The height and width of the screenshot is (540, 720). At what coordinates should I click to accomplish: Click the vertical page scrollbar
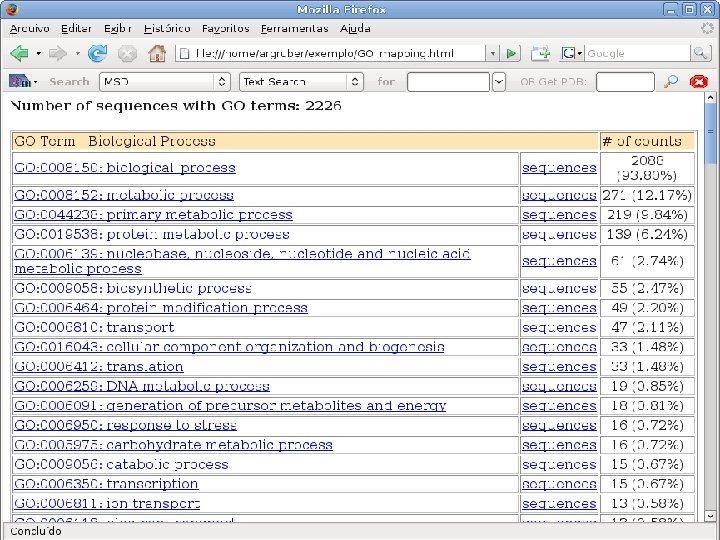click(x=710, y=300)
